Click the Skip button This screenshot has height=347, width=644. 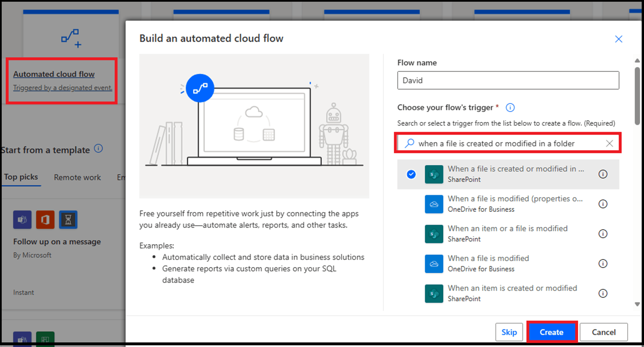point(509,332)
